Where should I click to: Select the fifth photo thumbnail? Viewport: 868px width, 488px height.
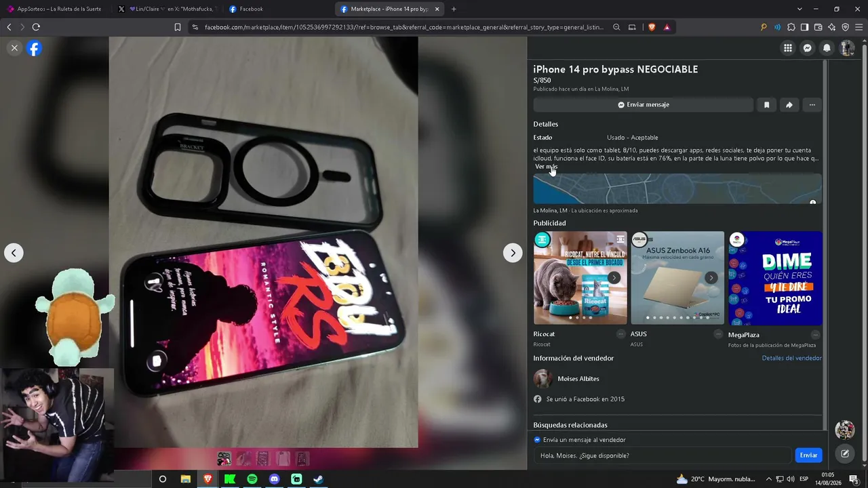pyautogui.click(x=302, y=459)
